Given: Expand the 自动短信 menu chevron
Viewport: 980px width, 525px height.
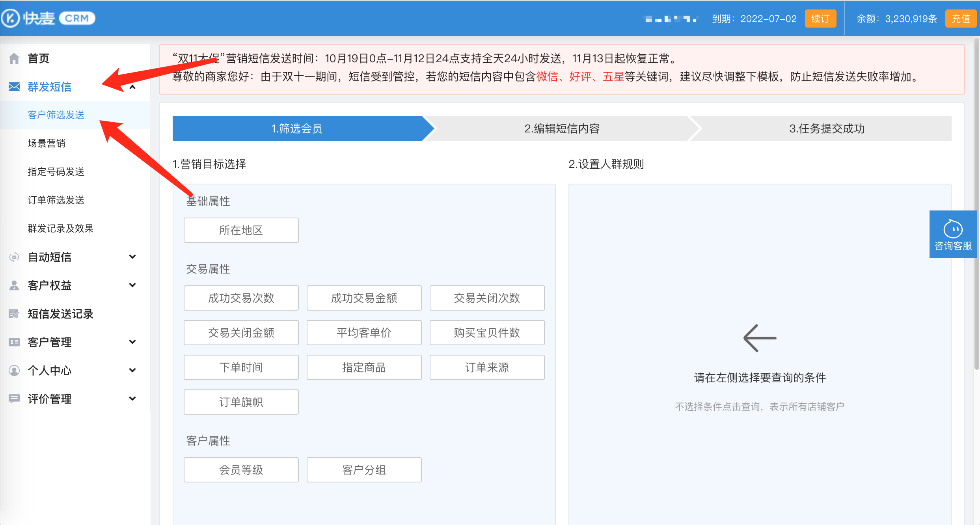Looking at the screenshot, I should [x=132, y=257].
